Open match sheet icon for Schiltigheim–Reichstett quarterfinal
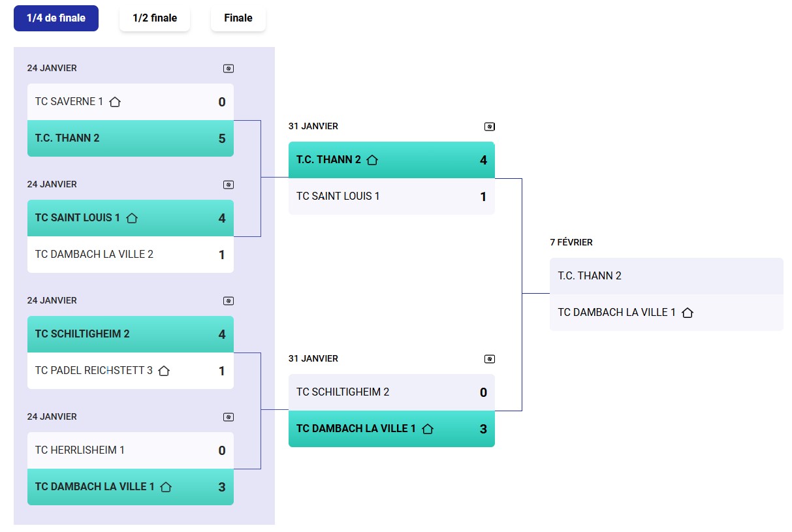This screenshot has height=532, width=792. click(x=229, y=301)
